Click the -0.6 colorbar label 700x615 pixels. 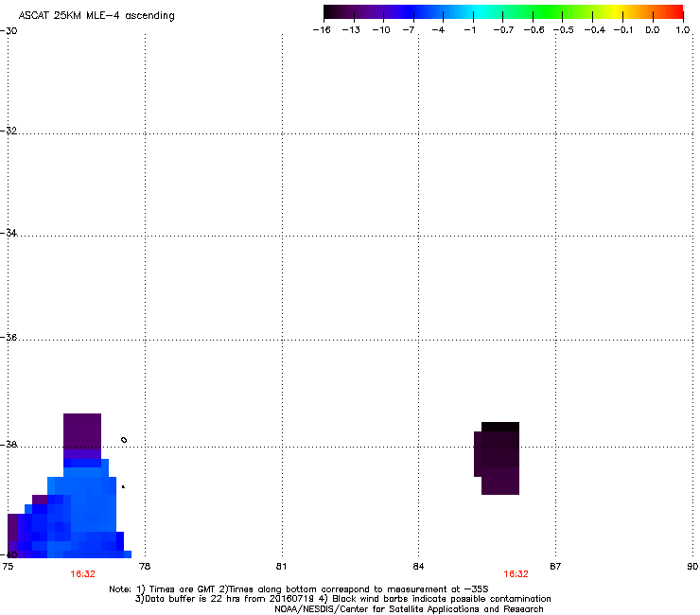534,30
